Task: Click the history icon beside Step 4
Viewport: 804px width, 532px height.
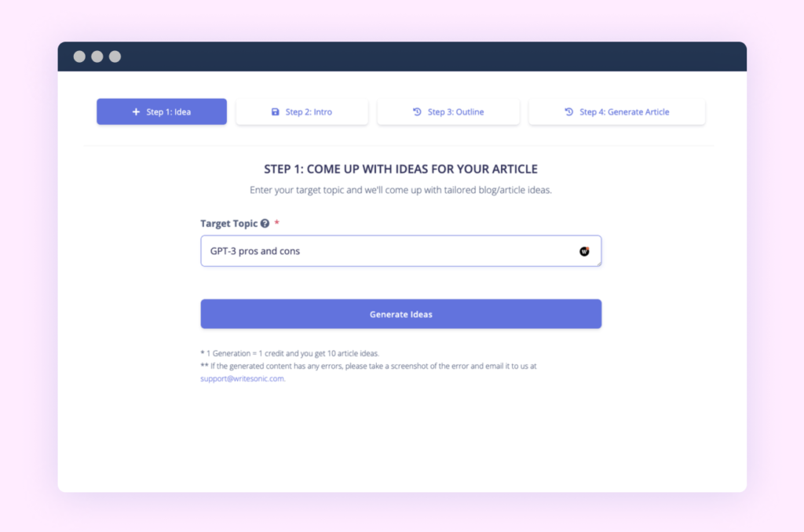Action: (568, 111)
